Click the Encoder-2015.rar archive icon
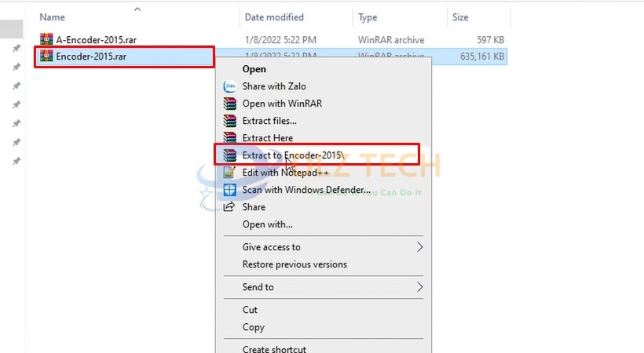This screenshot has width=644, height=353. tap(46, 56)
